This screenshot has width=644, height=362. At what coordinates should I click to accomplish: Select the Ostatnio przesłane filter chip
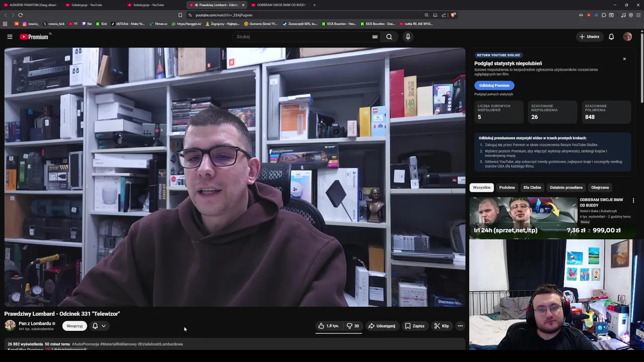(x=566, y=188)
